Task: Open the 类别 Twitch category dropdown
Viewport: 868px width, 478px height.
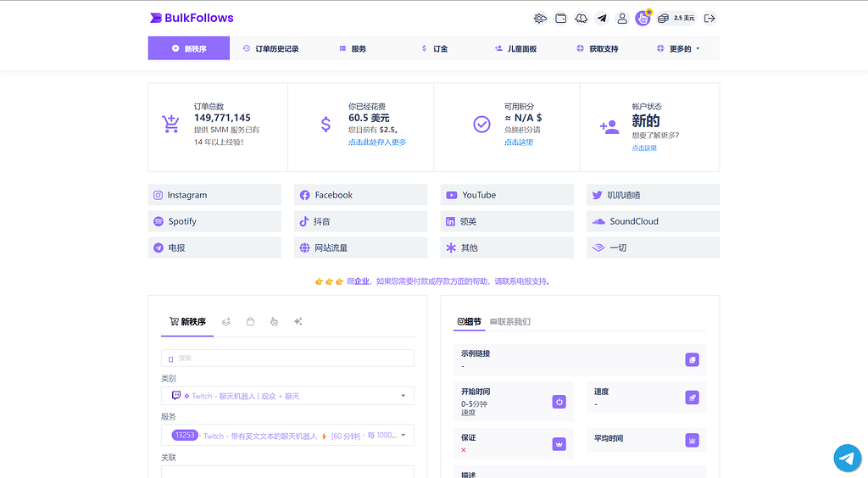Action: (288, 396)
